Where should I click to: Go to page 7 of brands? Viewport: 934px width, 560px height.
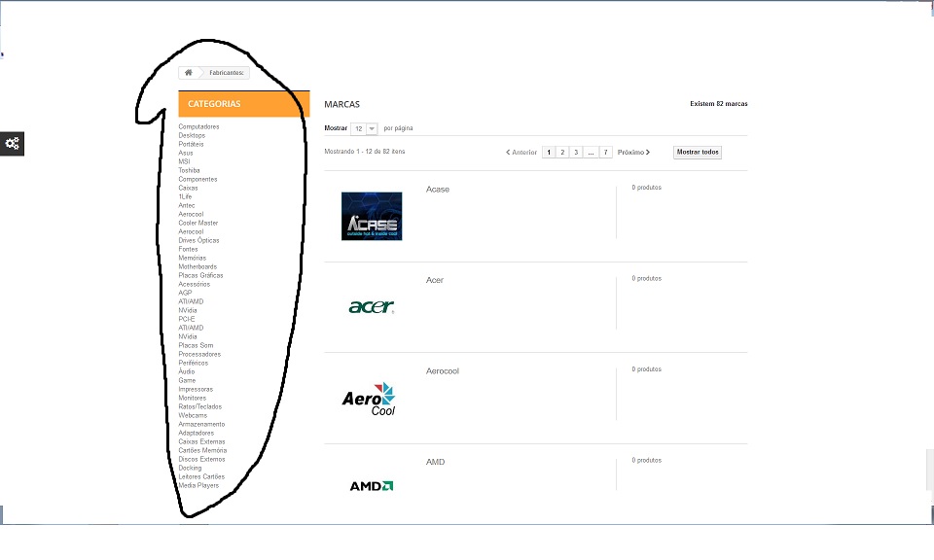[x=606, y=153]
